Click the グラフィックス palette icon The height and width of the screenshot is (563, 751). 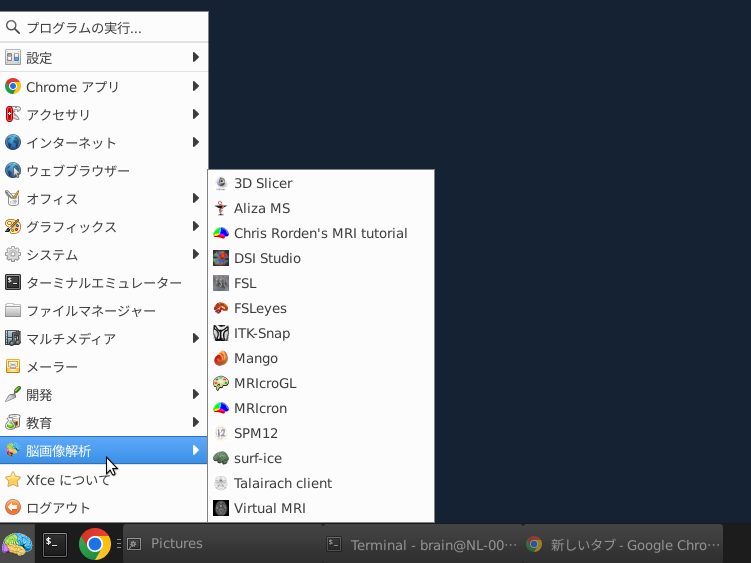click(13, 226)
